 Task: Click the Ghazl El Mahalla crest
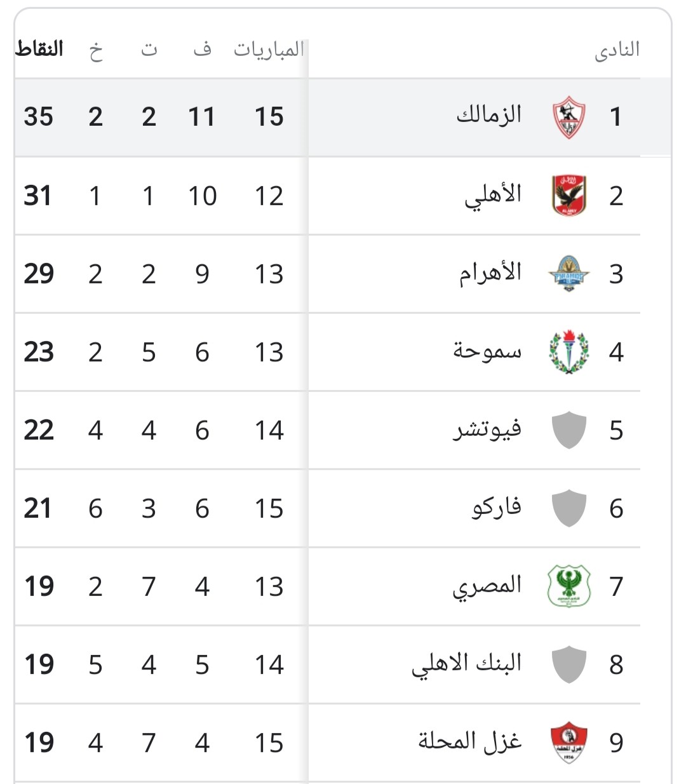point(568,742)
